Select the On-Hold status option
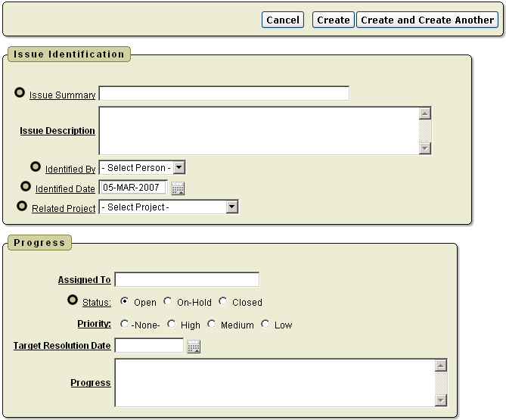 tap(168, 301)
